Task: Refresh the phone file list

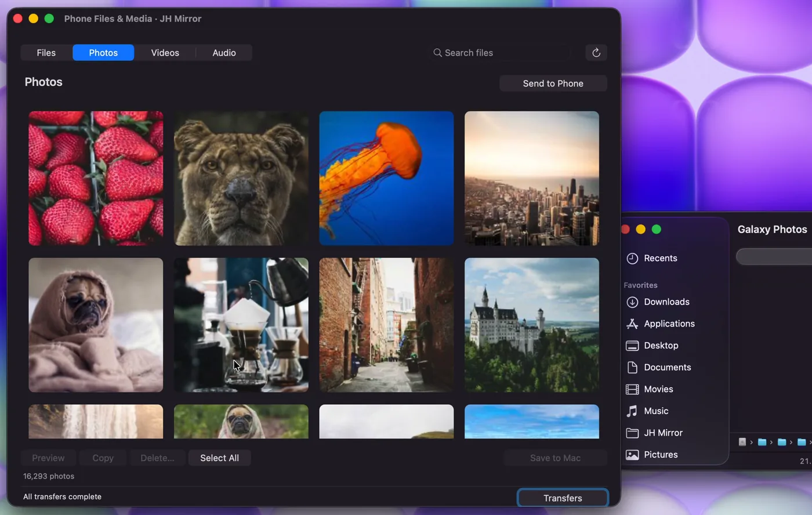Action: (x=596, y=53)
